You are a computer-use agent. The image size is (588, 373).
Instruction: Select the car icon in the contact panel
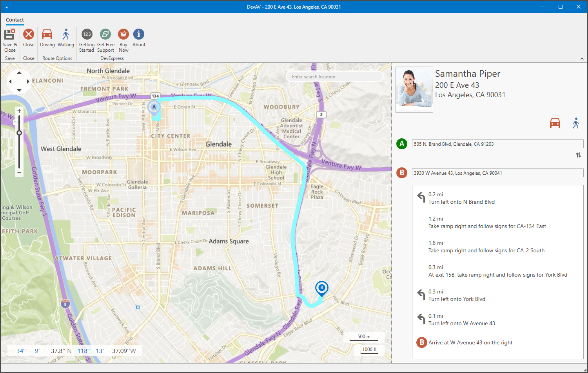pyautogui.click(x=555, y=123)
